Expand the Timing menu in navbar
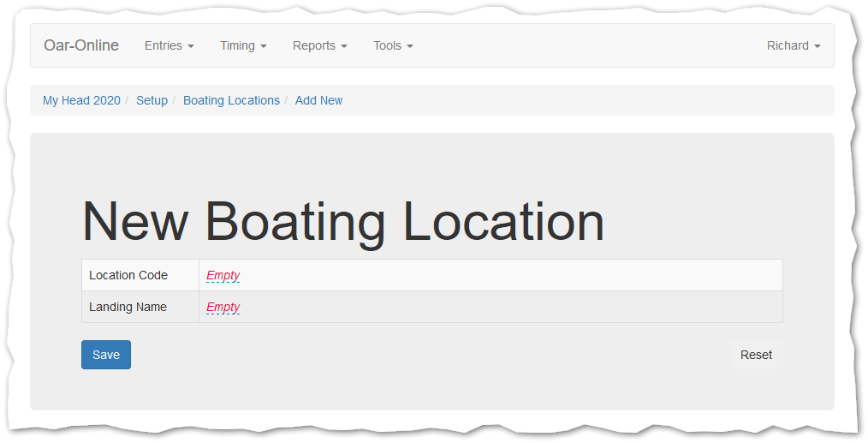The height and width of the screenshot is (443, 868). pos(243,45)
